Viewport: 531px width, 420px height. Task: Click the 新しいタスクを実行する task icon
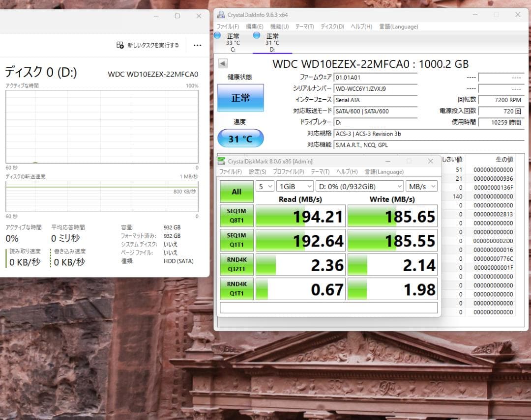[119, 45]
